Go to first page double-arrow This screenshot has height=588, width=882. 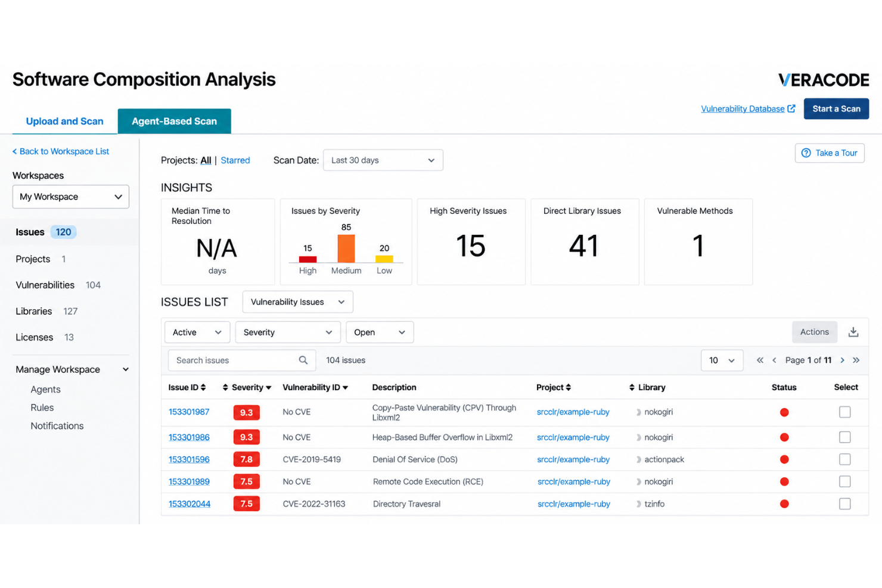click(760, 360)
